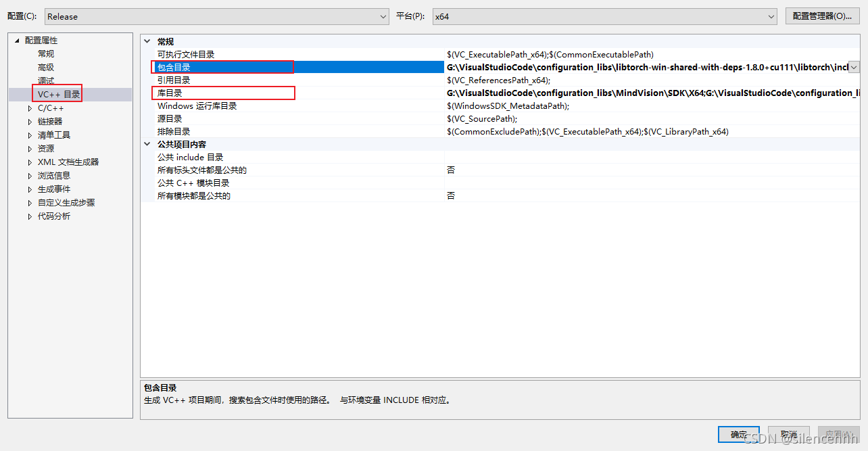The image size is (868, 451).
Task: Click the $(WindowsSDK_MetadataPath) value
Action: tap(508, 105)
